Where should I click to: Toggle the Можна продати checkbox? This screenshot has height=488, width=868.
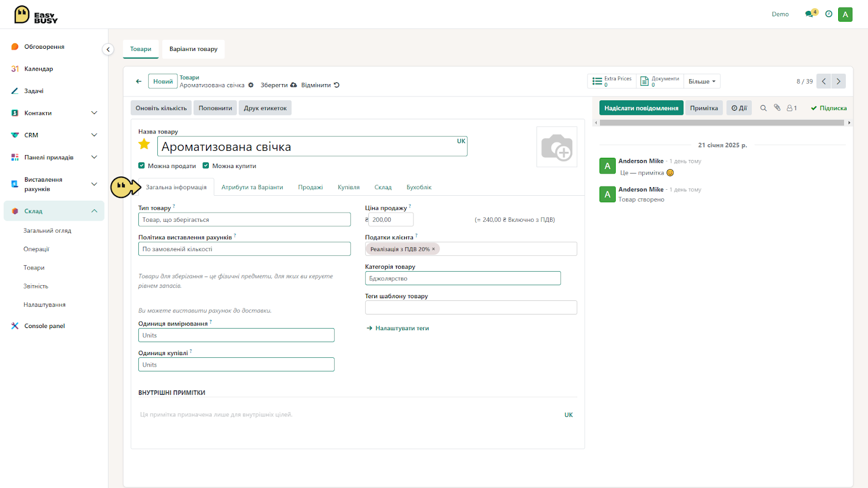pos(142,166)
